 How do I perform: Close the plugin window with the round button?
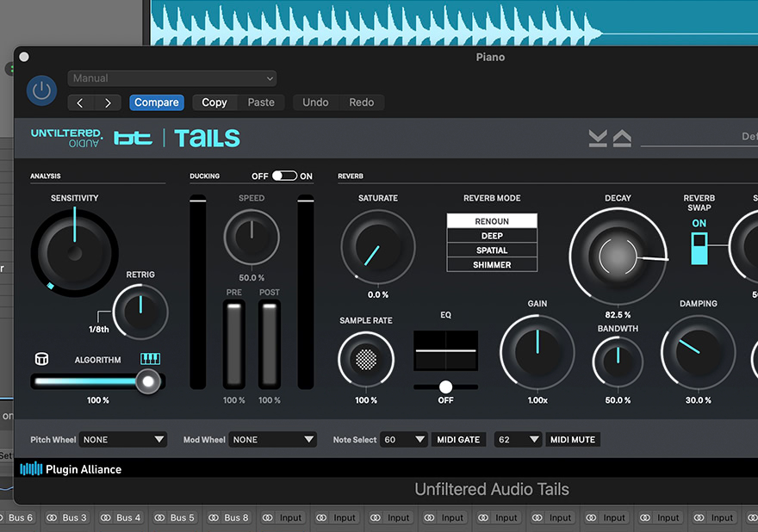coord(24,57)
